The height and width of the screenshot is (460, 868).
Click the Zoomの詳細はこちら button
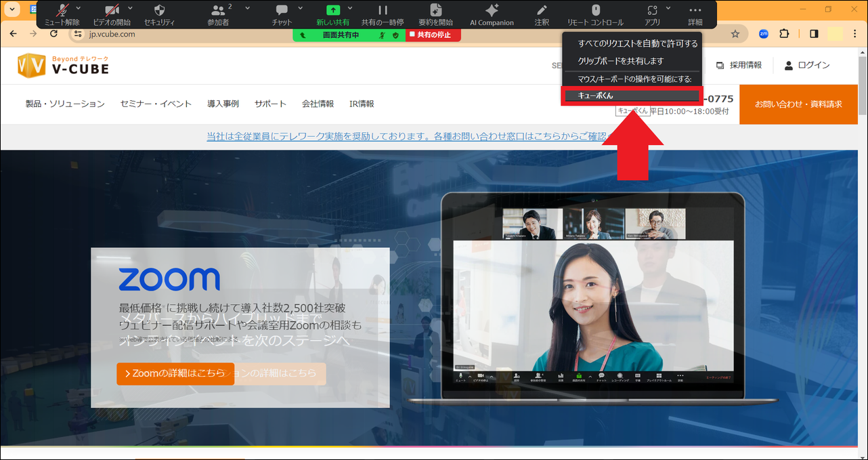point(175,373)
